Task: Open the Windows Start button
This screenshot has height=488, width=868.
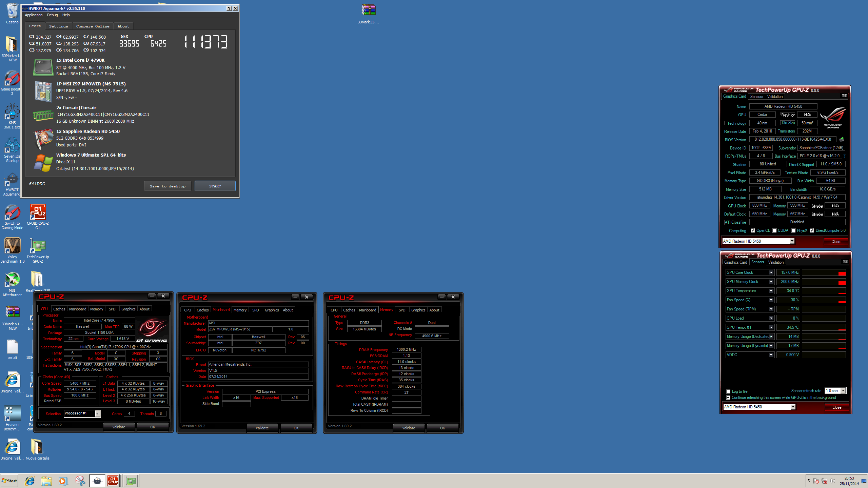Action: coord(9,481)
